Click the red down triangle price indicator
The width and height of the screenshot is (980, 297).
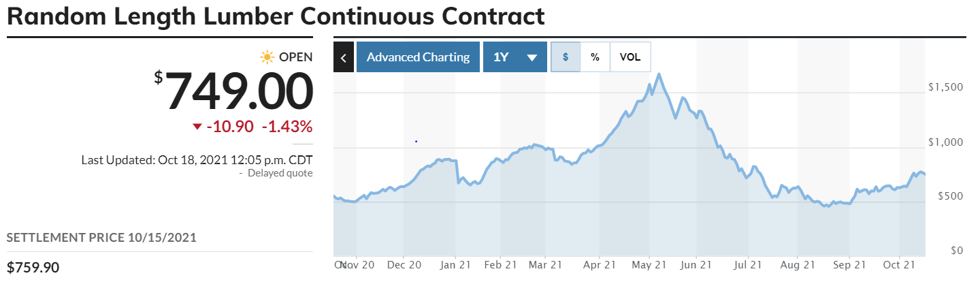(x=197, y=127)
